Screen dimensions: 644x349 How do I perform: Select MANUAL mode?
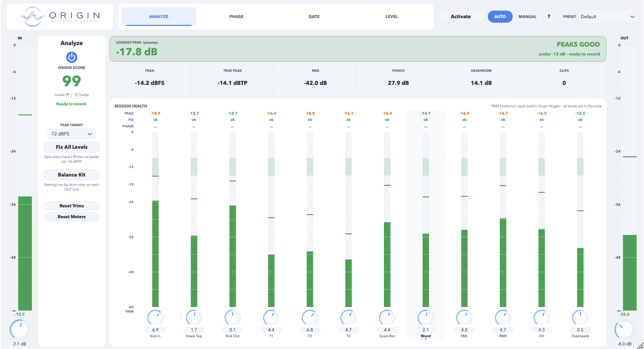[x=528, y=17]
